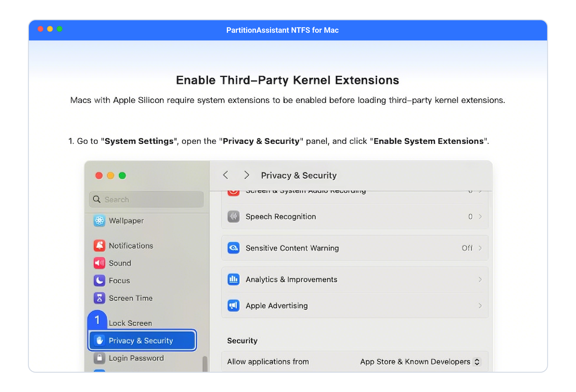The width and height of the screenshot is (576, 392).
Task: Click the Analytics & Improvements chart icon
Action: (233, 280)
